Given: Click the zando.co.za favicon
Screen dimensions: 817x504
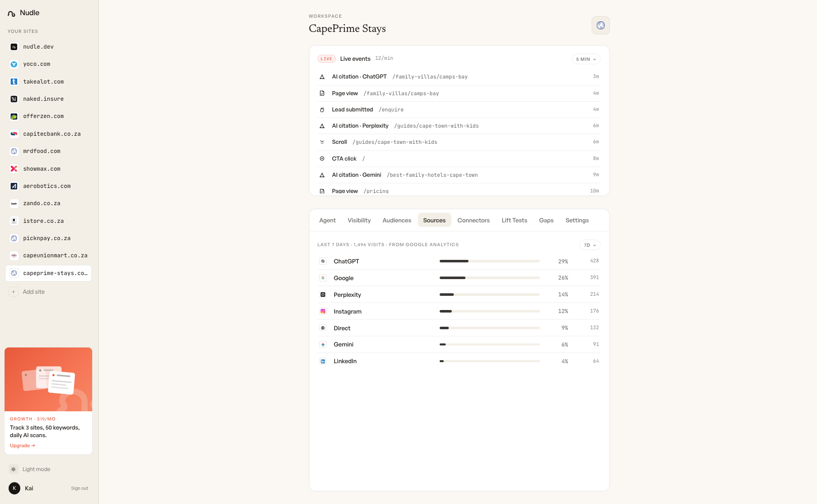Looking at the screenshot, I should (14, 204).
